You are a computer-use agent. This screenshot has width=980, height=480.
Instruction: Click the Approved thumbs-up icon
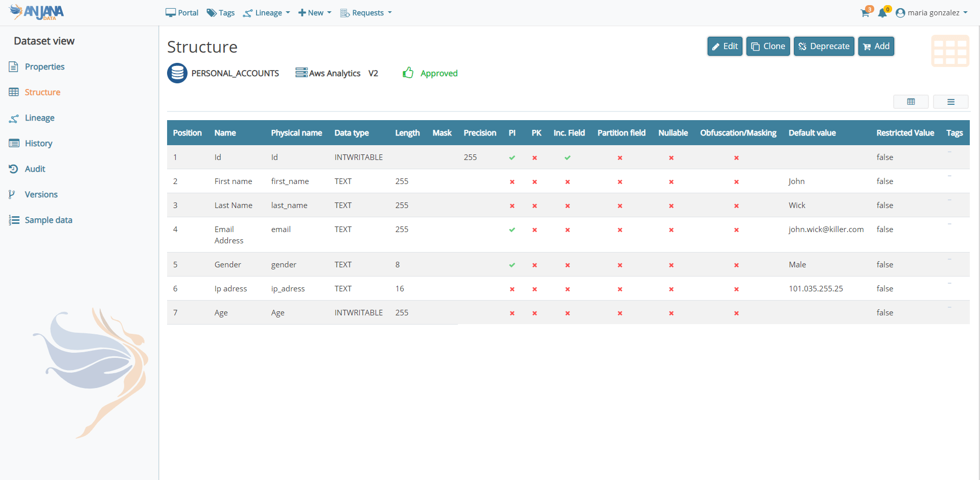pyautogui.click(x=408, y=73)
